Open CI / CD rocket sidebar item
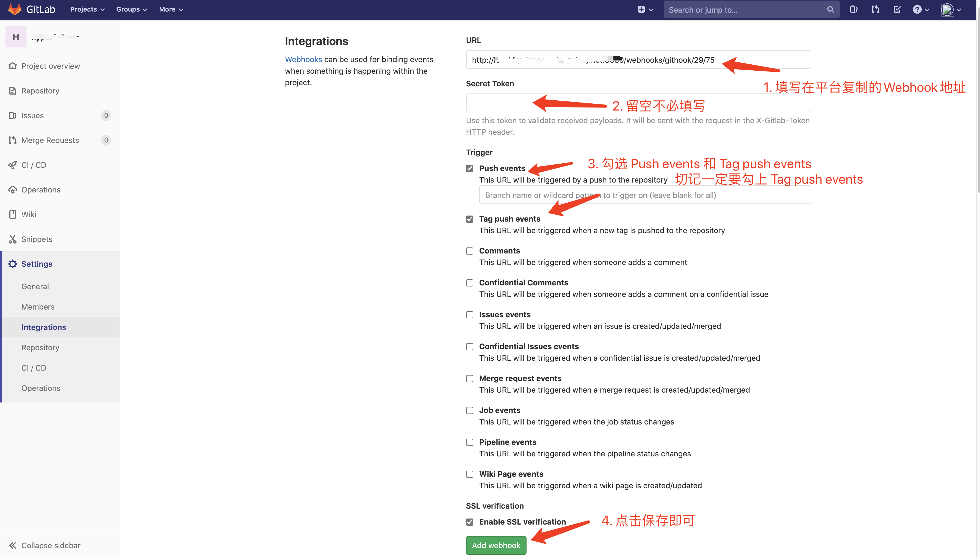 (34, 165)
